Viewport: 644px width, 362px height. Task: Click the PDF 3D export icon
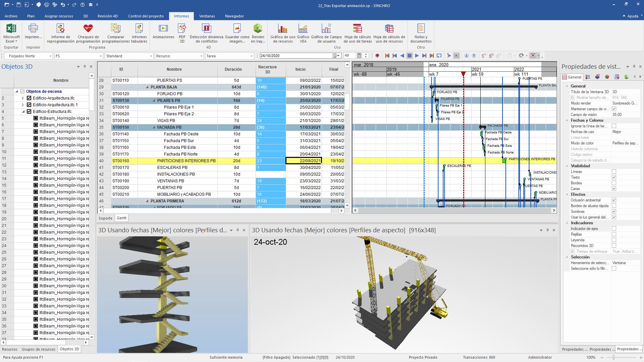point(181,32)
